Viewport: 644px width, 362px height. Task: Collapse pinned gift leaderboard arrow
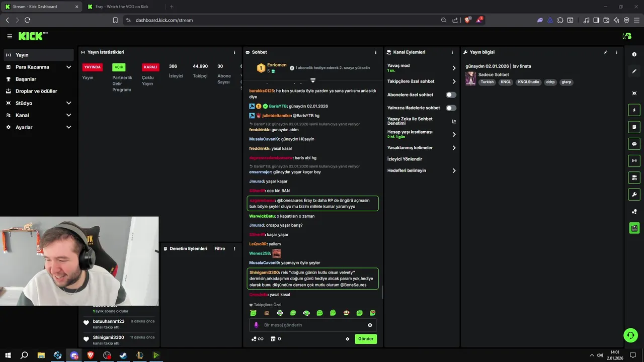(x=312, y=80)
